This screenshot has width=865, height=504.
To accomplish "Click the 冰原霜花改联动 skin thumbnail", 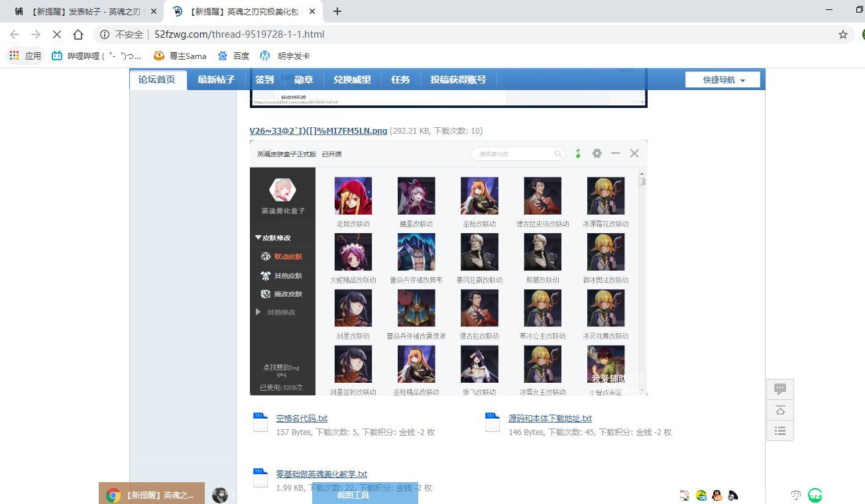I will click(606, 195).
